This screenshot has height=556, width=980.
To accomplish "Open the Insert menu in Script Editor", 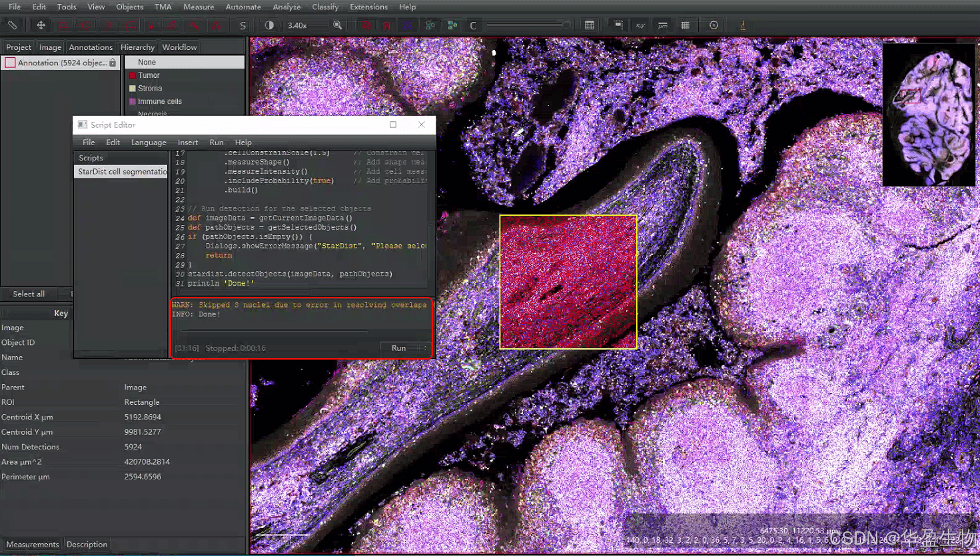I will (x=188, y=142).
